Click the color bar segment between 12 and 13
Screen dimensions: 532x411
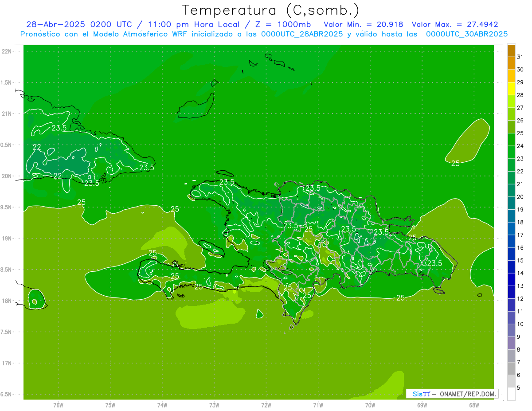pos(511,292)
